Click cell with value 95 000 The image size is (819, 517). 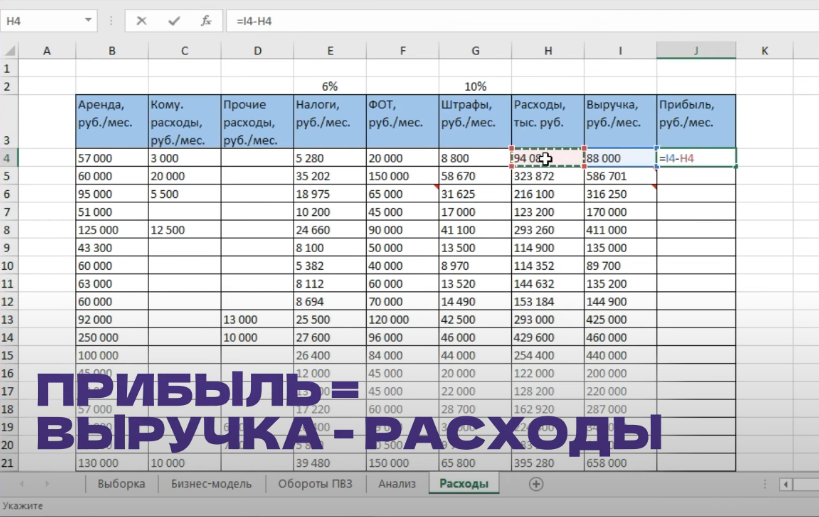coord(112,194)
